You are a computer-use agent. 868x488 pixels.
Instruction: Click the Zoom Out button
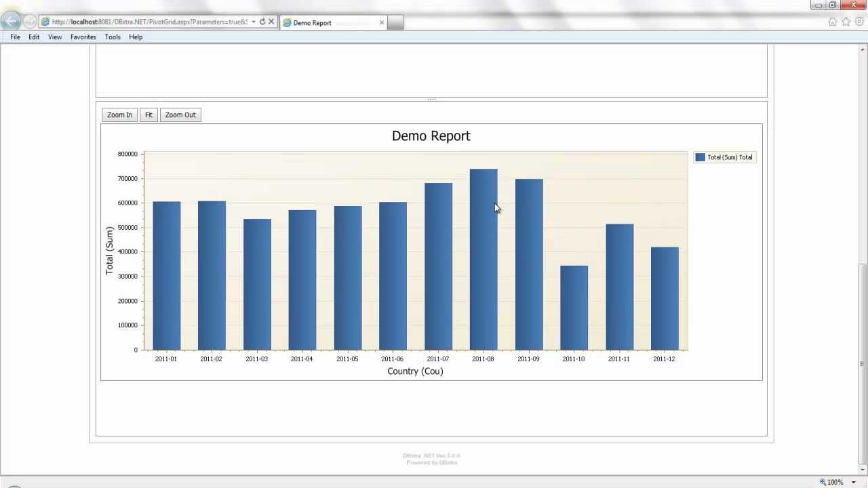[x=180, y=115]
